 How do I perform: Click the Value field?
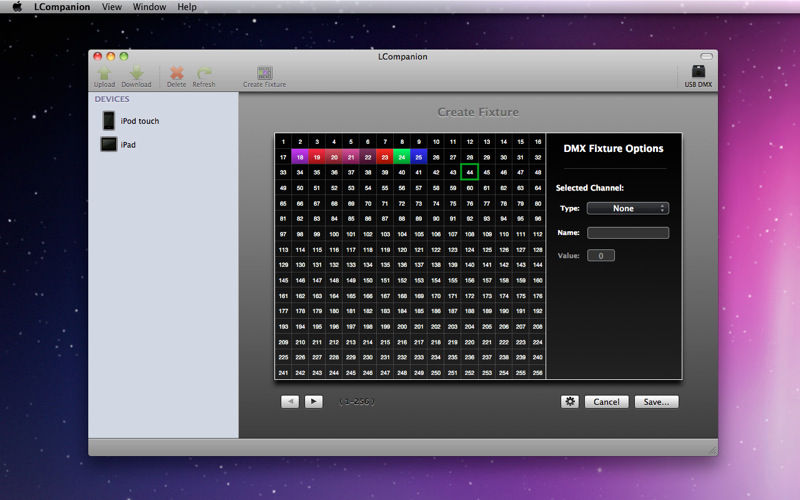pos(600,256)
